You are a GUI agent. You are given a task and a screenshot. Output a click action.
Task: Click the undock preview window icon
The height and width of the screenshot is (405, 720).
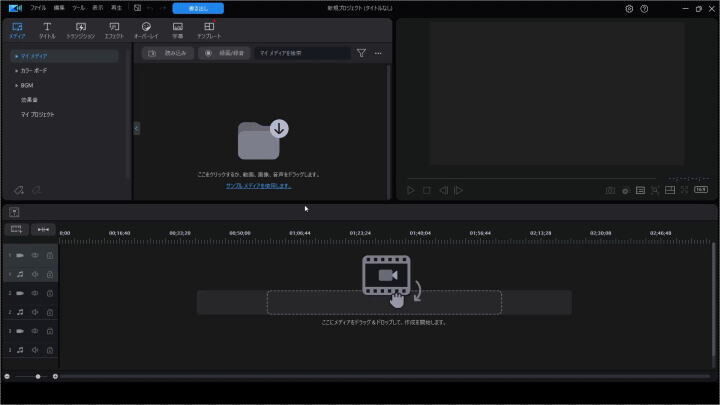[670, 190]
